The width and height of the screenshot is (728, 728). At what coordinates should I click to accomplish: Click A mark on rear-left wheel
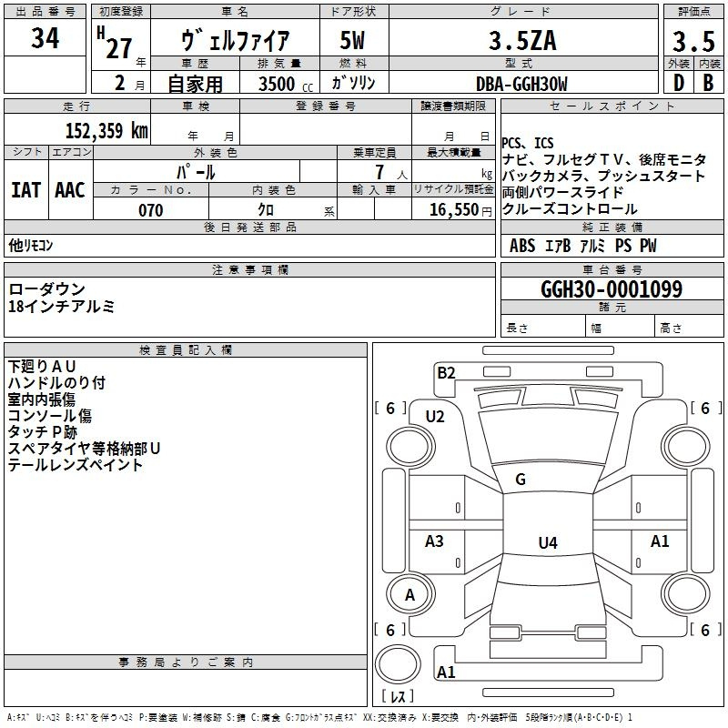409,595
